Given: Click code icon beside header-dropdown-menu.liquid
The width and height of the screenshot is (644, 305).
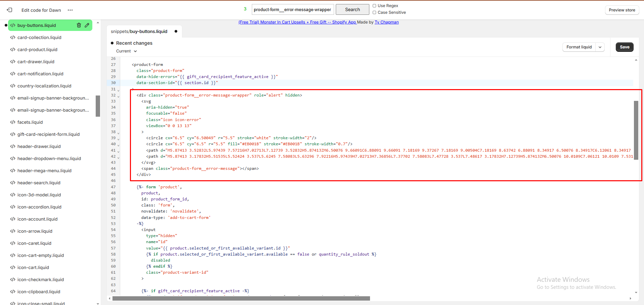Looking at the screenshot, I should (13, 158).
